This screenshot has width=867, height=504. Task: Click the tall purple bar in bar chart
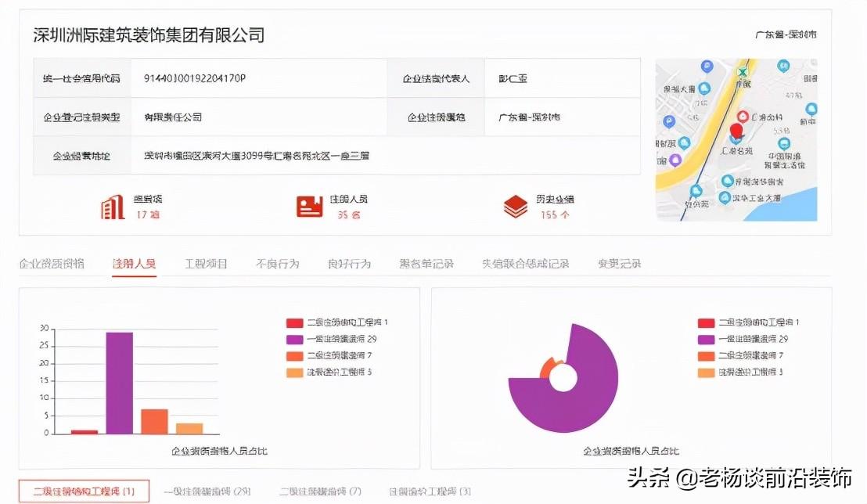(120, 383)
